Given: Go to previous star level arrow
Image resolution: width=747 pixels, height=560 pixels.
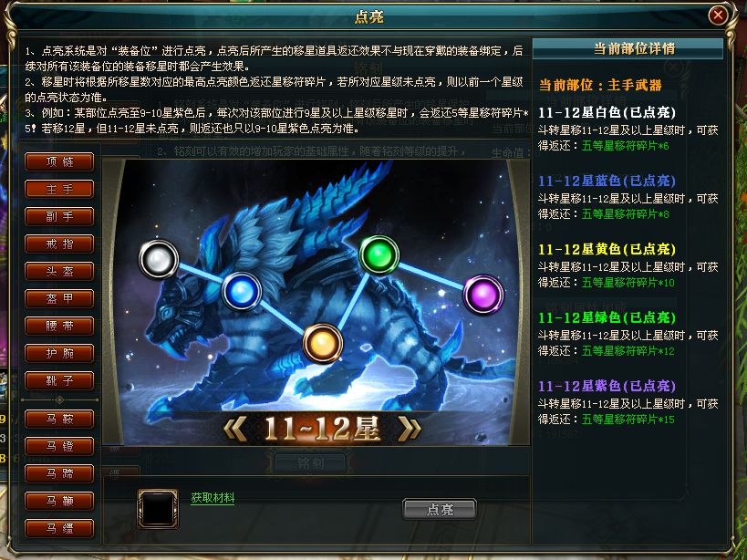Looking at the screenshot, I should tap(235, 429).
